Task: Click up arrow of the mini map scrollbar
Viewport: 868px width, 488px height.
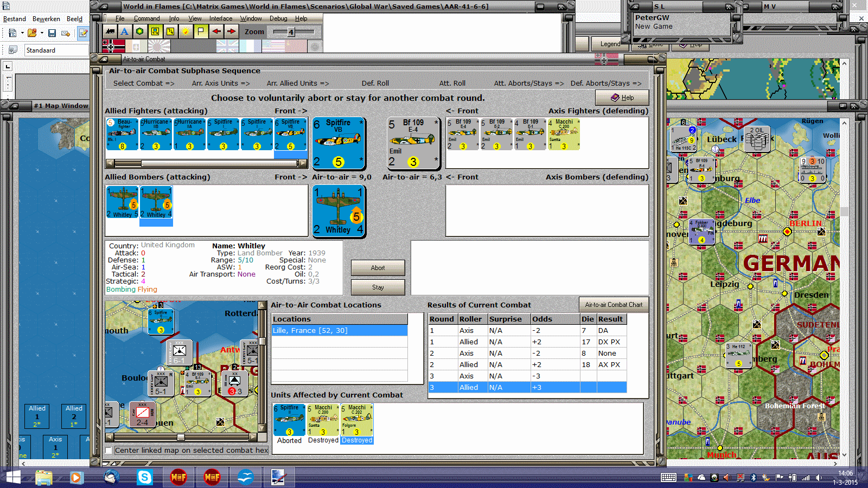Action: pyautogui.click(x=262, y=306)
